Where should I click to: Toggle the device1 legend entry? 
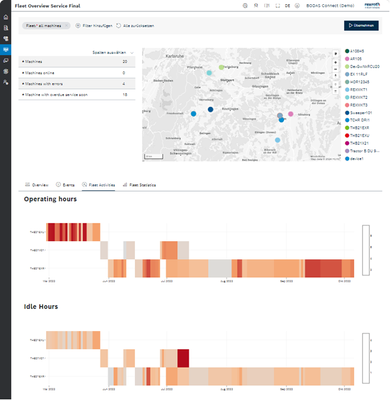click(354, 159)
